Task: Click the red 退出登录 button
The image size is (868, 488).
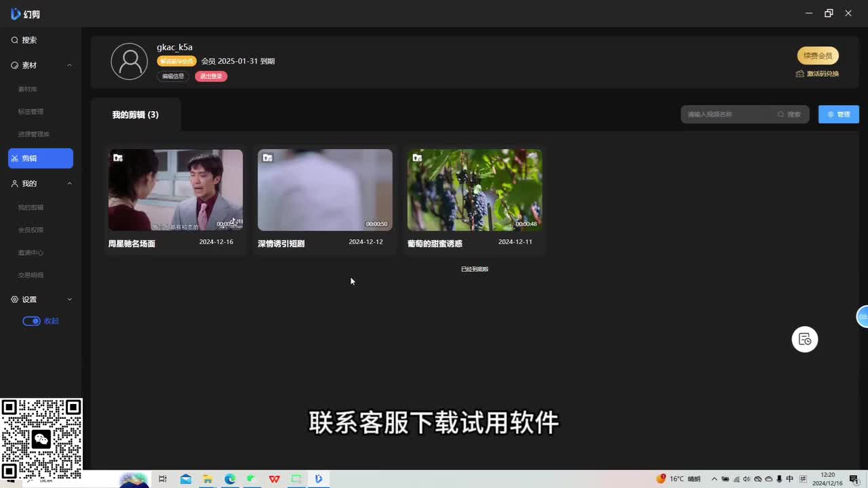Action: pyautogui.click(x=211, y=77)
